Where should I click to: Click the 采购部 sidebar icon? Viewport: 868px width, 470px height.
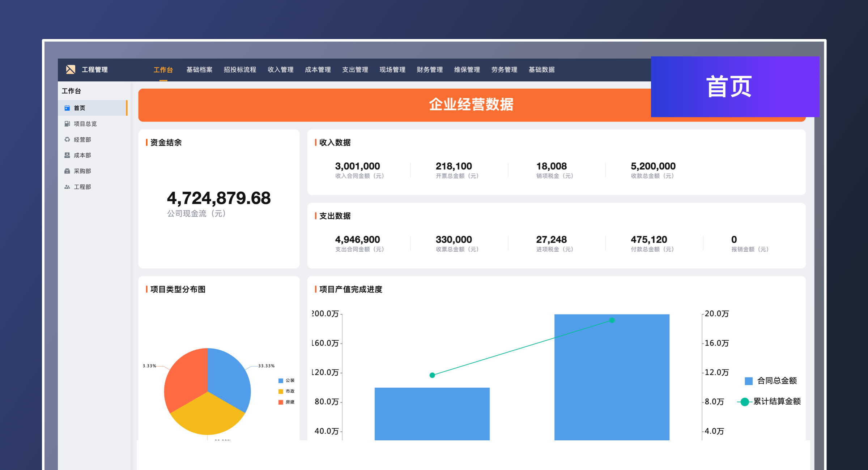point(67,171)
